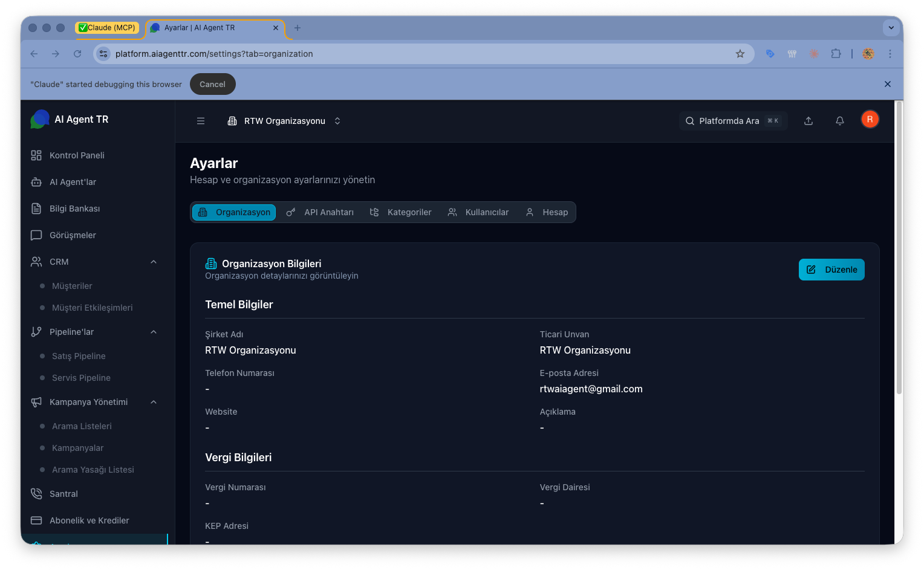
Task: Click the Bilgi Bankası document icon
Action: [36, 209]
